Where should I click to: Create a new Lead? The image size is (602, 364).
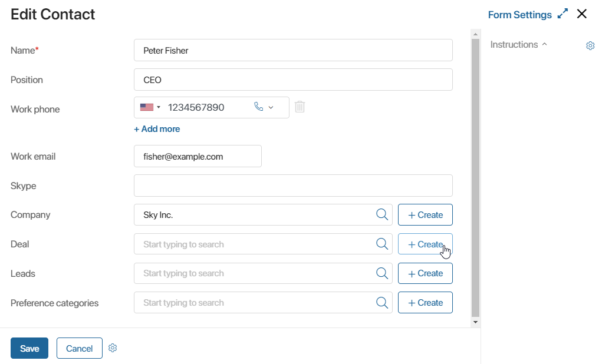point(425,273)
